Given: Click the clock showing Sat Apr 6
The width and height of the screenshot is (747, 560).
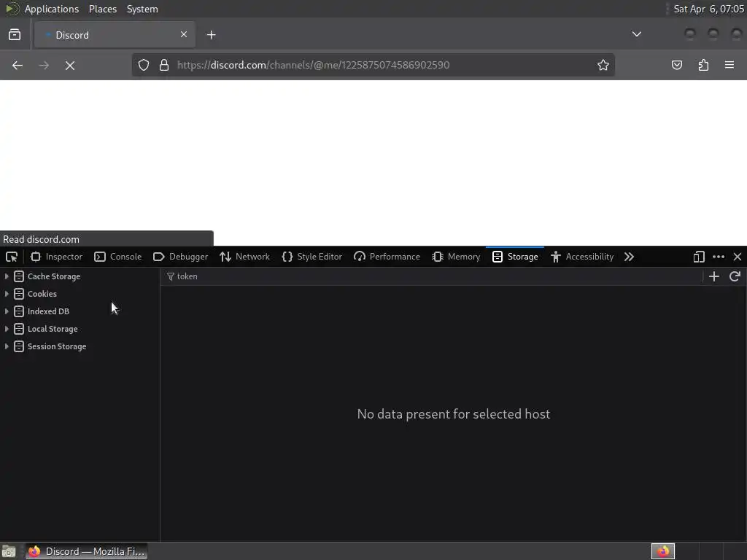Looking at the screenshot, I should [x=708, y=9].
